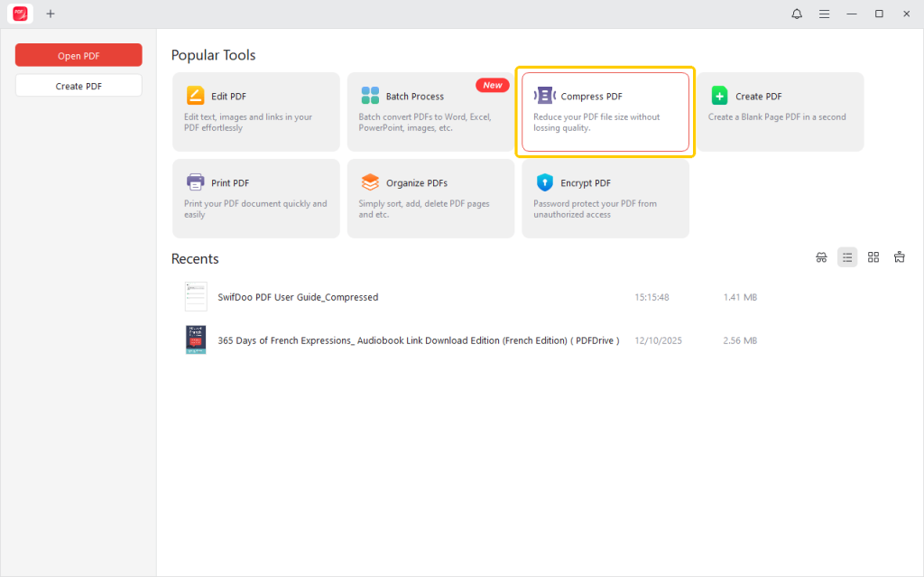The height and width of the screenshot is (577, 924).
Task: Open the Batch Process tool
Action: point(430,112)
